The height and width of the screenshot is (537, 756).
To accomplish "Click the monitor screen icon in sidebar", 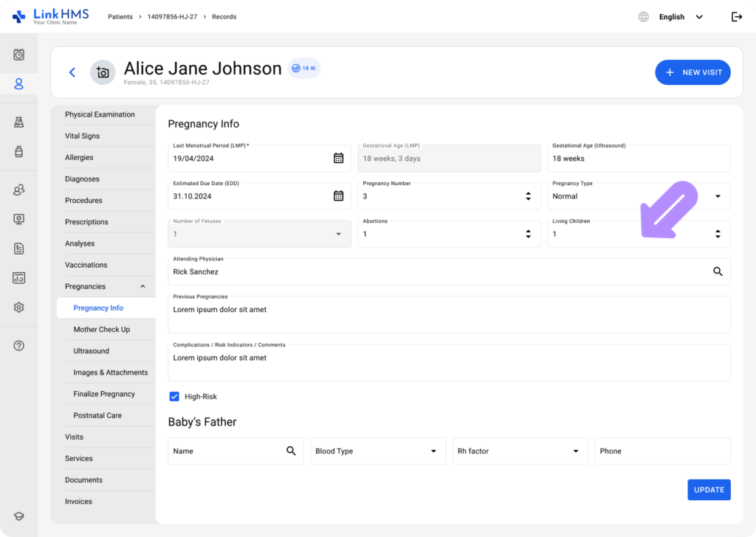I will point(18,219).
